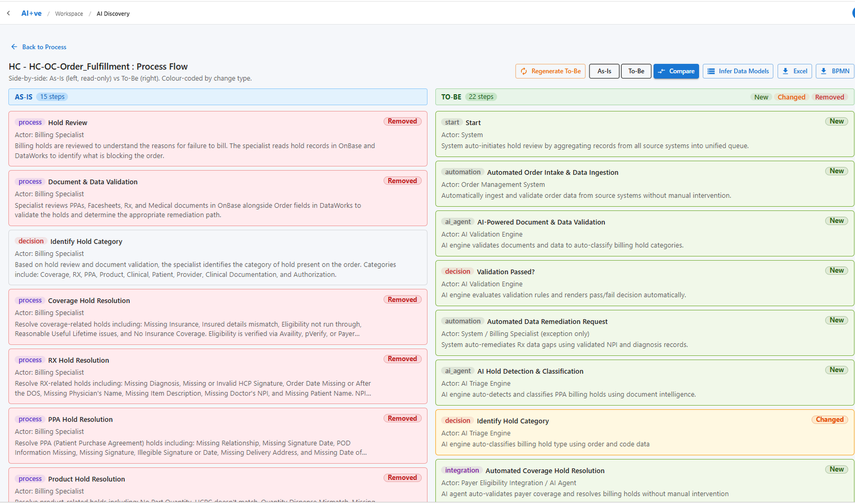Select Automated Order Intake & Data Ingestion
The width and height of the screenshot is (855, 504).
point(645,184)
